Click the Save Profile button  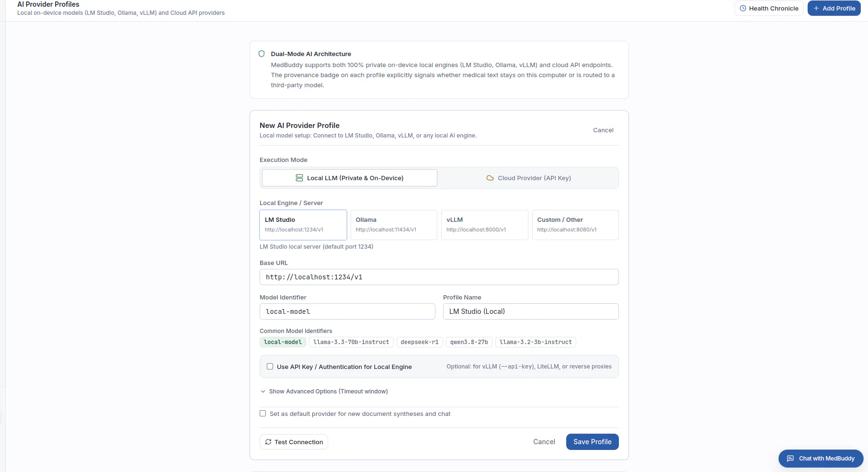pyautogui.click(x=593, y=442)
